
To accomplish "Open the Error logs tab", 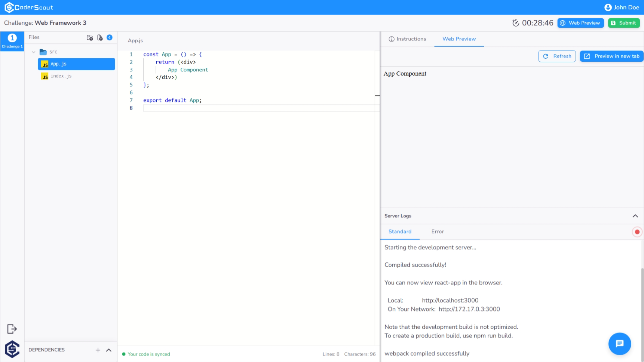I will [x=437, y=231].
